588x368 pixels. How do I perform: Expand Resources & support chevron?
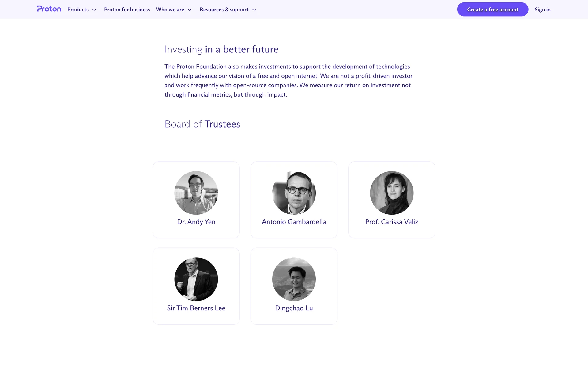[254, 10]
